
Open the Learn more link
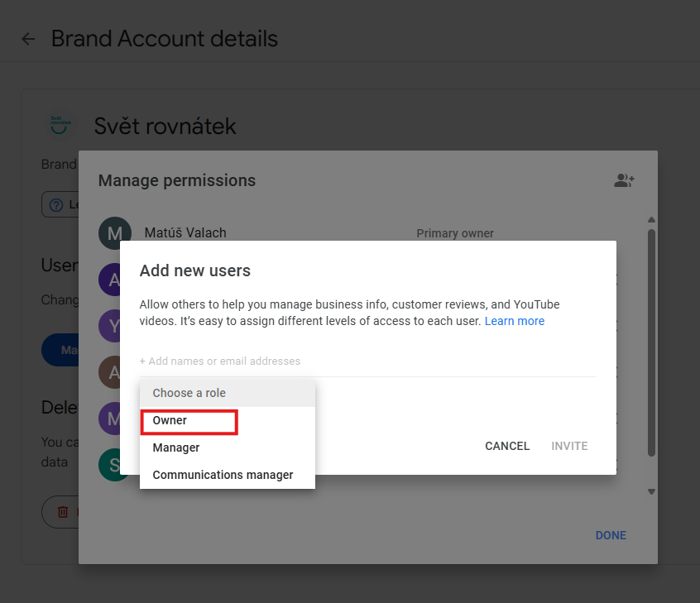(515, 322)
